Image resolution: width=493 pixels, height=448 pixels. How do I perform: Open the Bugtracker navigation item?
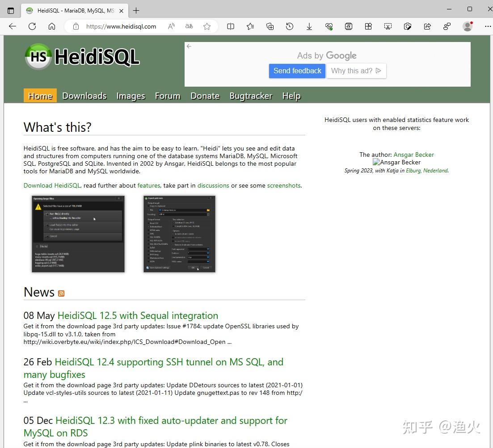coord(251,96)
